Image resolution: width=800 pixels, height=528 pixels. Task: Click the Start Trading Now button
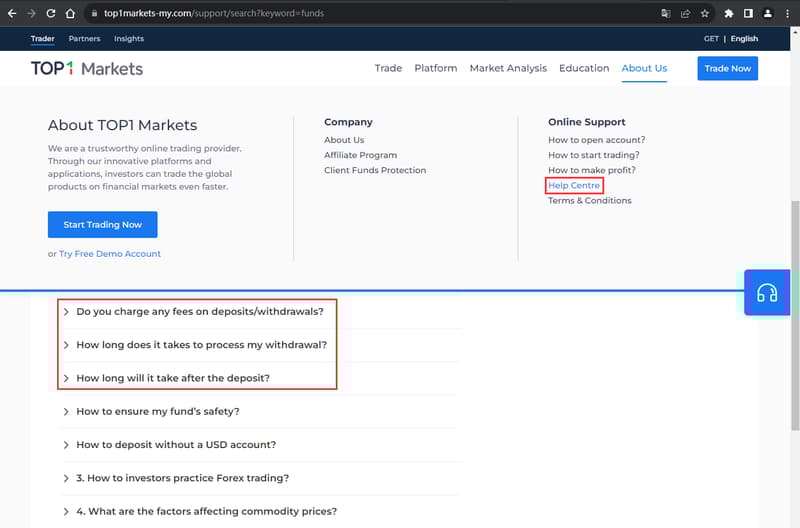[103, 224]
